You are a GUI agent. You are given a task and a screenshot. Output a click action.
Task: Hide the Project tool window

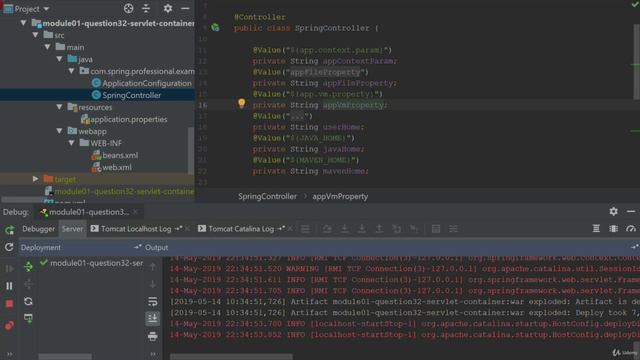185,8
